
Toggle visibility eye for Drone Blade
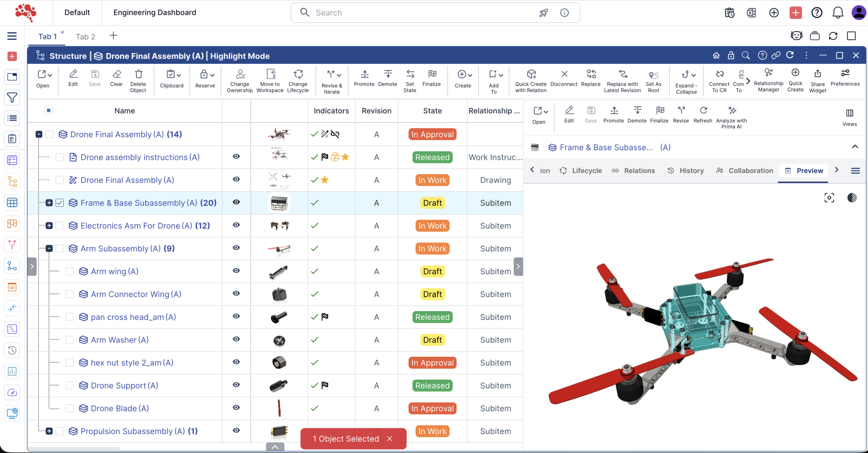[236, 408]
